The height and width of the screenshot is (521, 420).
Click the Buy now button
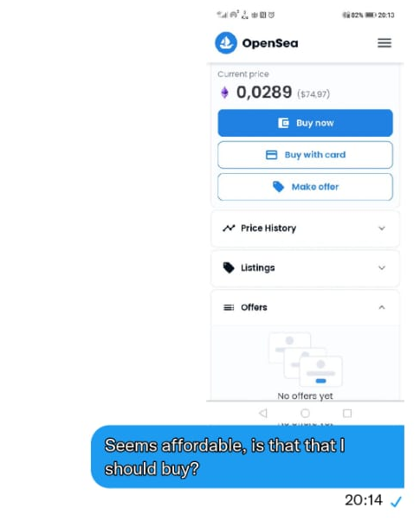click(x=305, y=123)
